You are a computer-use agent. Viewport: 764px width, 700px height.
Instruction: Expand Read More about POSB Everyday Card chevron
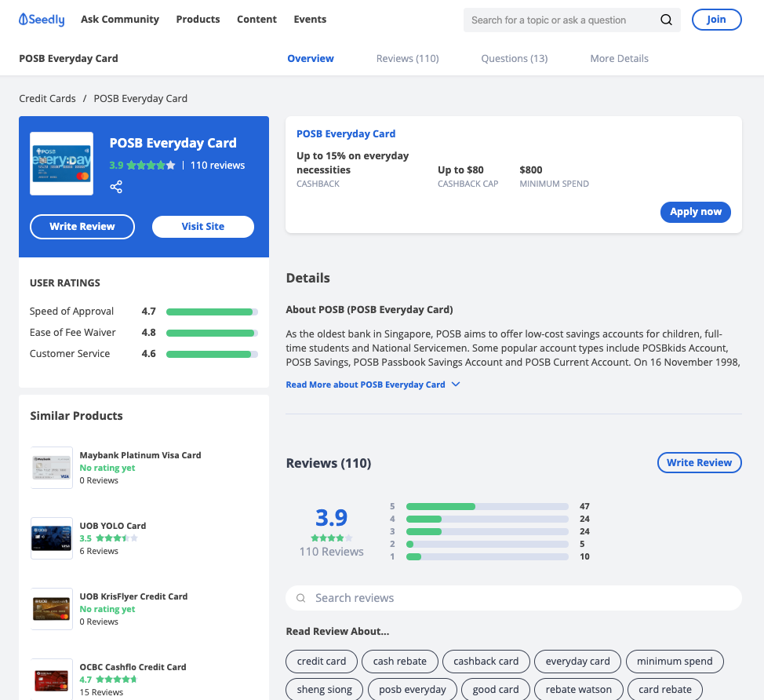[x=456, y=384]
